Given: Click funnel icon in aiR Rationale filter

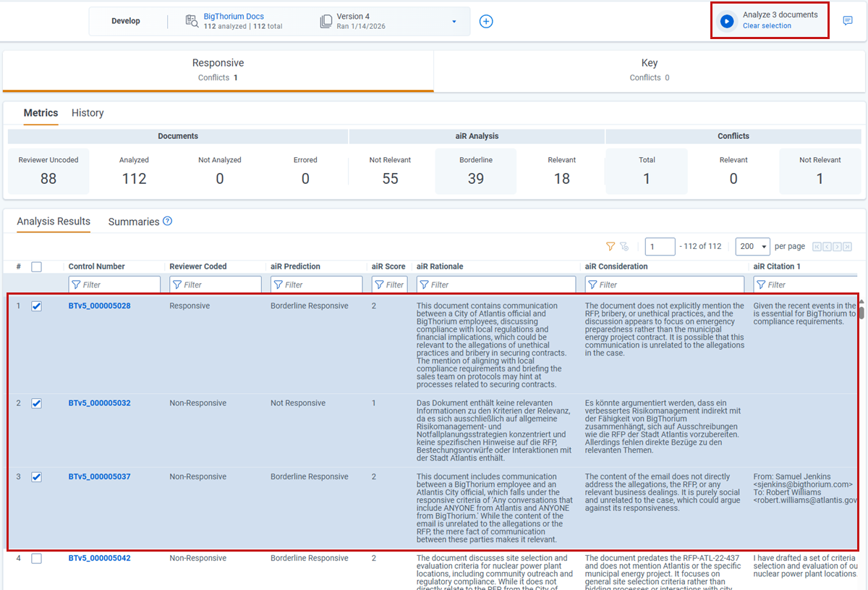Looking at the screenshot, I should coord(424,285).
